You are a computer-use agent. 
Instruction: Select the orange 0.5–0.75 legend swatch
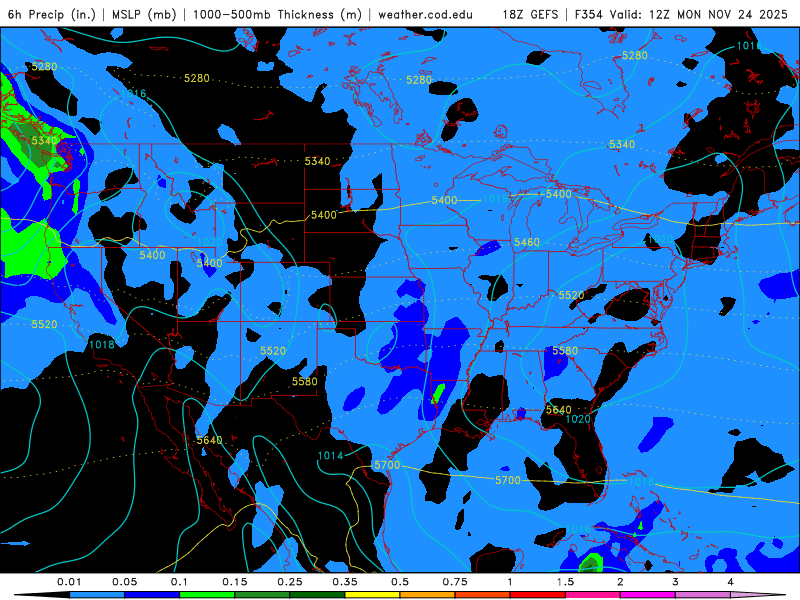coord(428,595)
